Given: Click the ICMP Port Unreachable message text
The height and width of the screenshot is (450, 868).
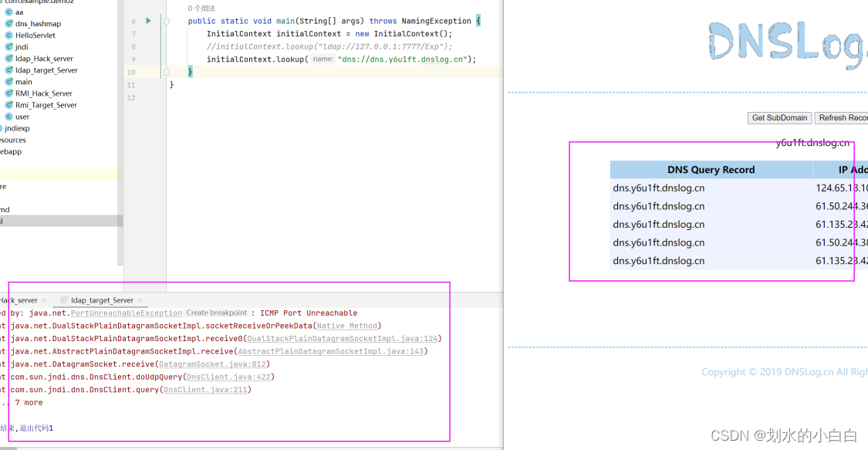Looking at the screenshot, I should coord(309,313).
